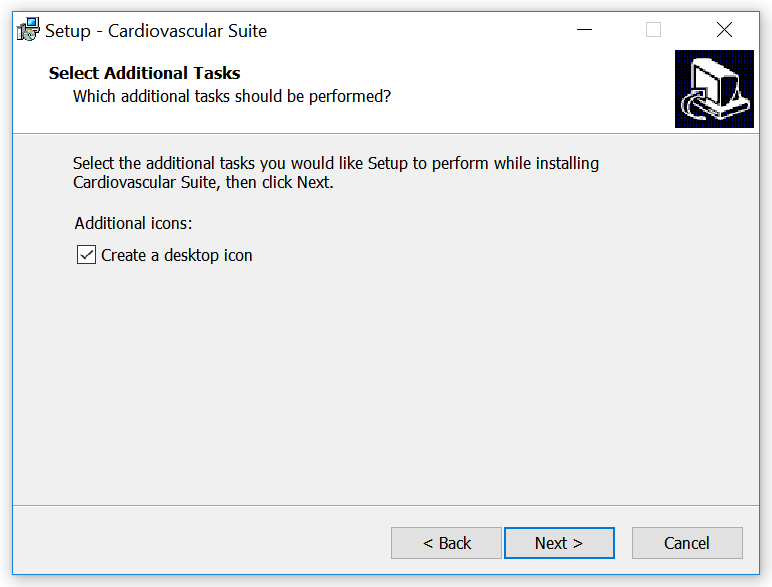This screenshot has height=587, width=772.
Task: Cancel the Cardiovascular Suite setup
Action: click(x=686, y=543)
